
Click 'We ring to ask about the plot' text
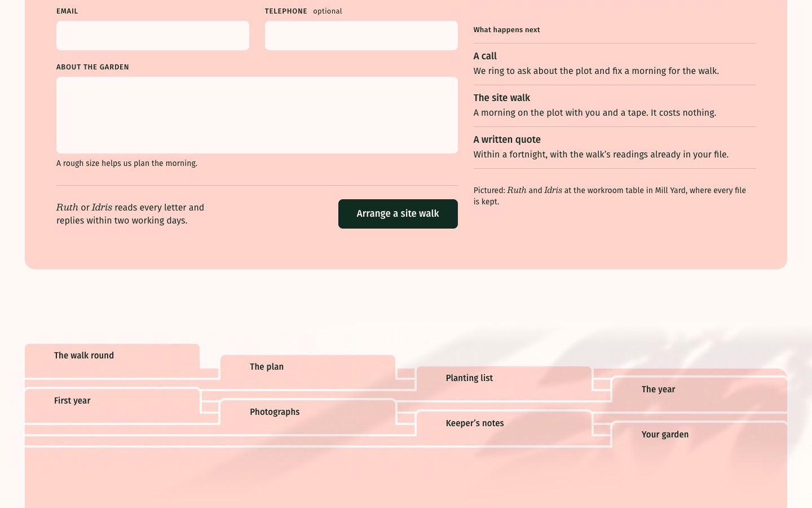(596, 71)
